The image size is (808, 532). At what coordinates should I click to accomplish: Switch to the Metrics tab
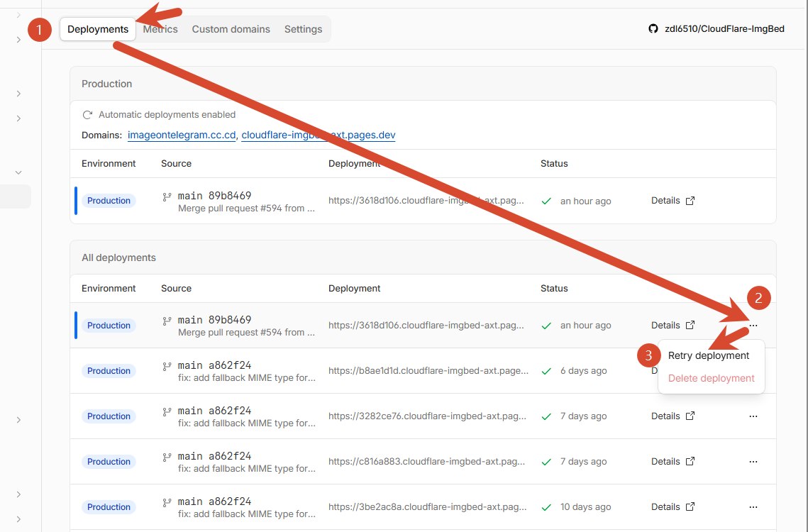pyautogui.click(x=160, y=29)
